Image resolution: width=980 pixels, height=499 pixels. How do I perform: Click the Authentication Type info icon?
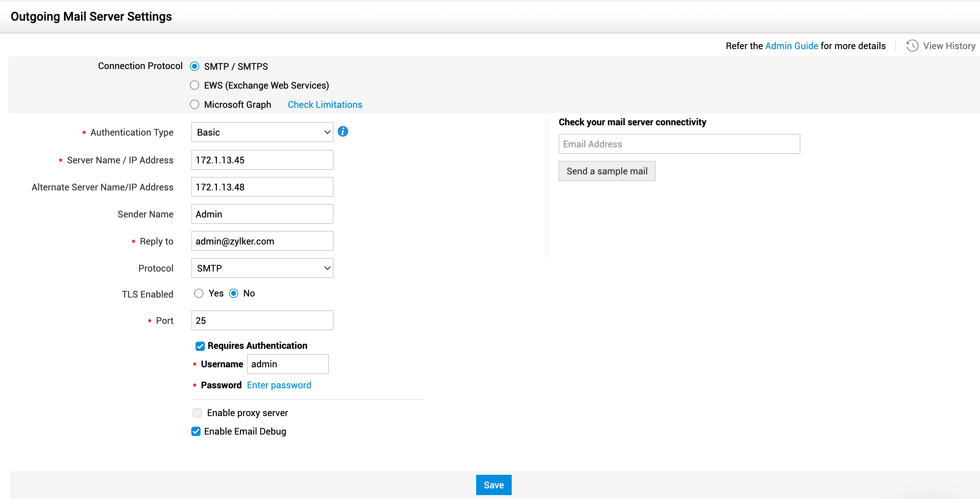[x=343, y=131]
